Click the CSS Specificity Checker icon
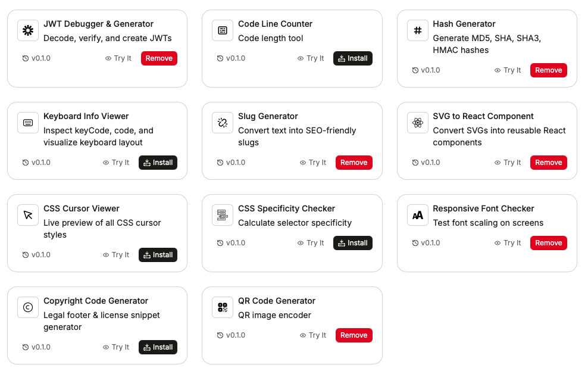Screen dimensions: 588x377 (x=223, y=215)
